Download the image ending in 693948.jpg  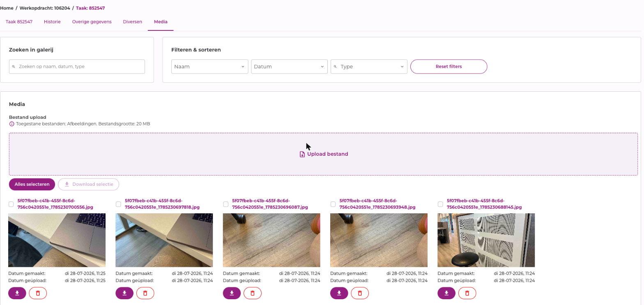pos(339,293)
